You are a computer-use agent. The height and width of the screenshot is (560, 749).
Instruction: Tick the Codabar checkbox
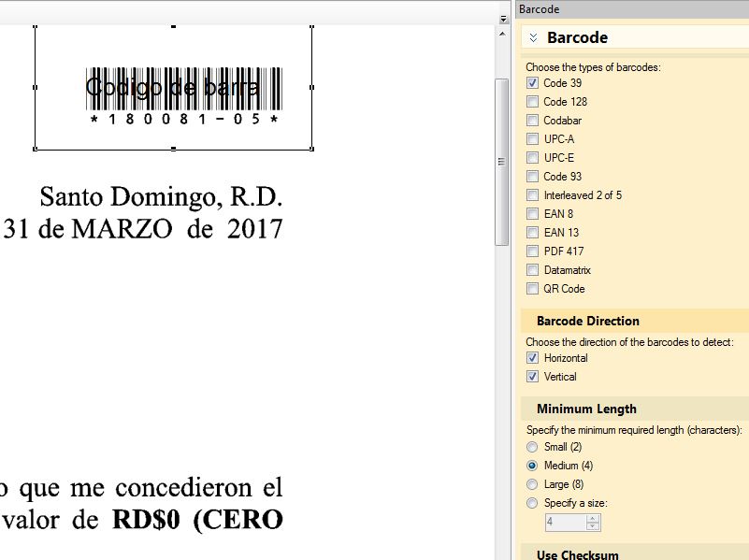pyautogui.click(x=532, y=121)
